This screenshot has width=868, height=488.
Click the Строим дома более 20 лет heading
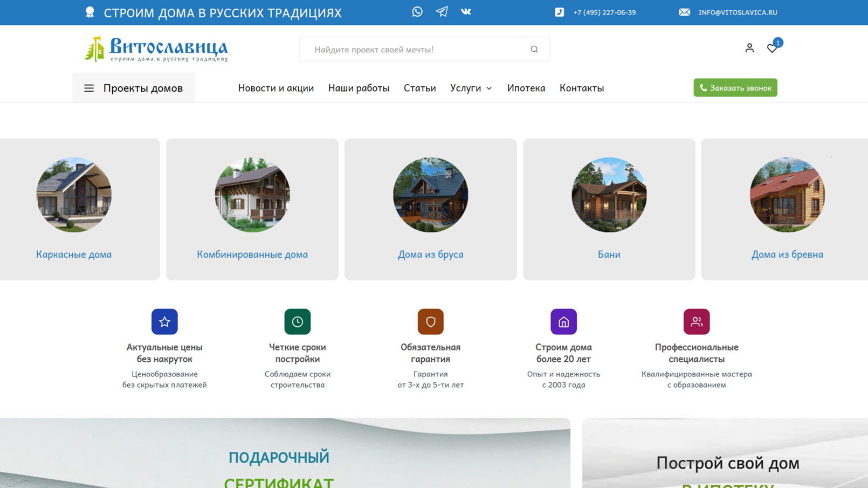coord(563,353)
